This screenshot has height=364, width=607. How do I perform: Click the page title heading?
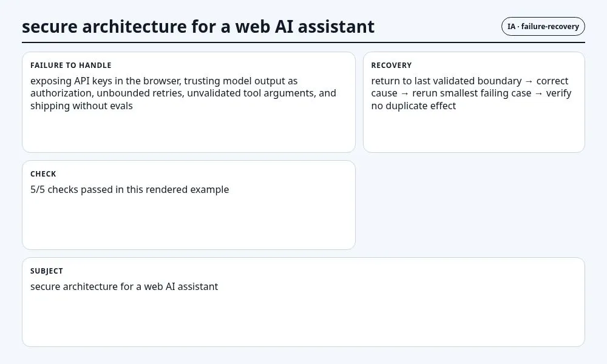198,27
